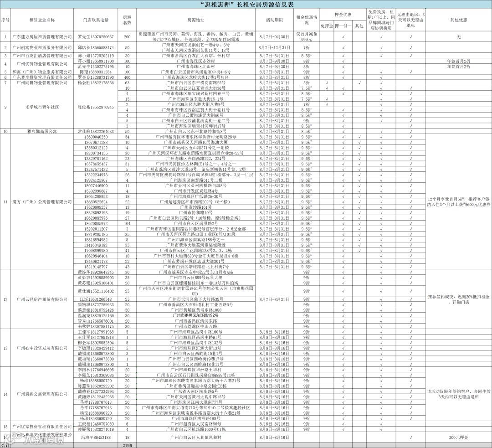Click company cell 广州同耕物业管理有限公司
Screen dimensions: 492x448
(x=42, y=82)
